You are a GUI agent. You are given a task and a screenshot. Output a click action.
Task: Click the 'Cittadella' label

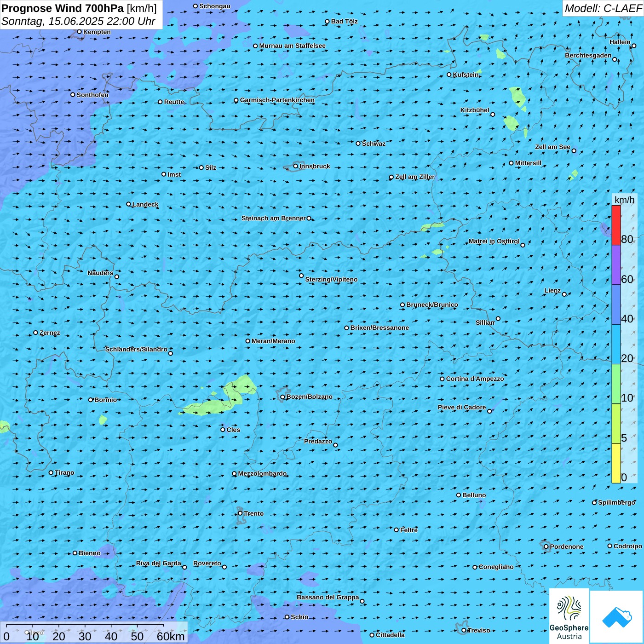(391, 635)
